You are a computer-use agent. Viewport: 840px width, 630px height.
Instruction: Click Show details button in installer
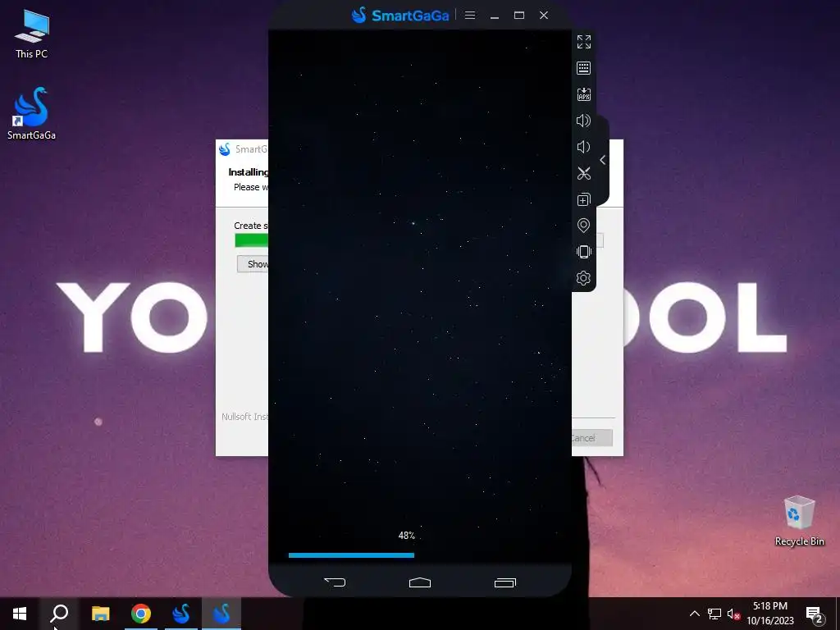tap(253, 263)
